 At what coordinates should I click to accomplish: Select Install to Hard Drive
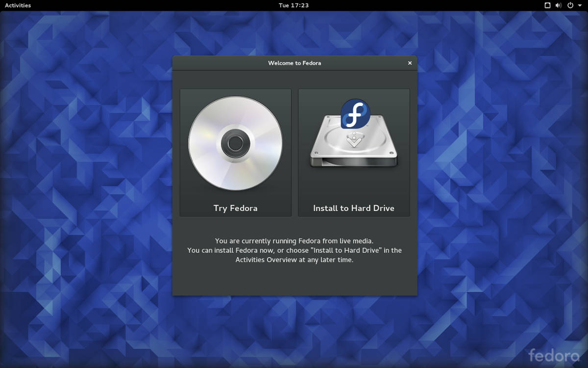point(354,153)
